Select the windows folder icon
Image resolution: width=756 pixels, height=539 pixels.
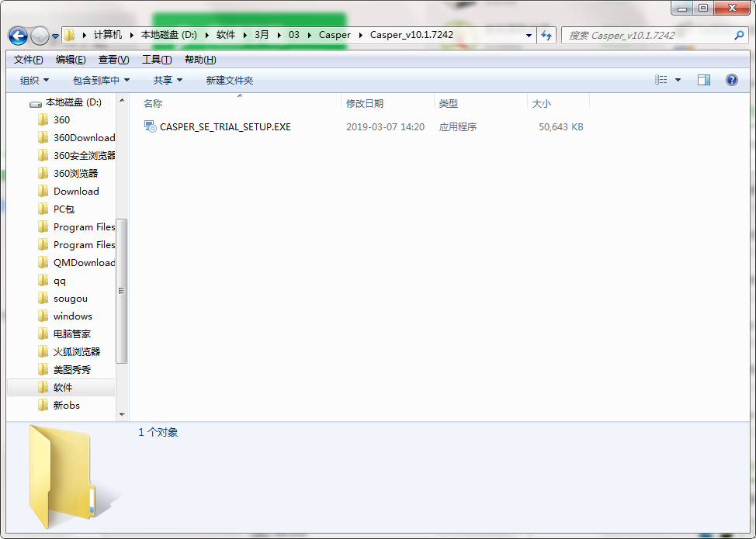[43, 316]
